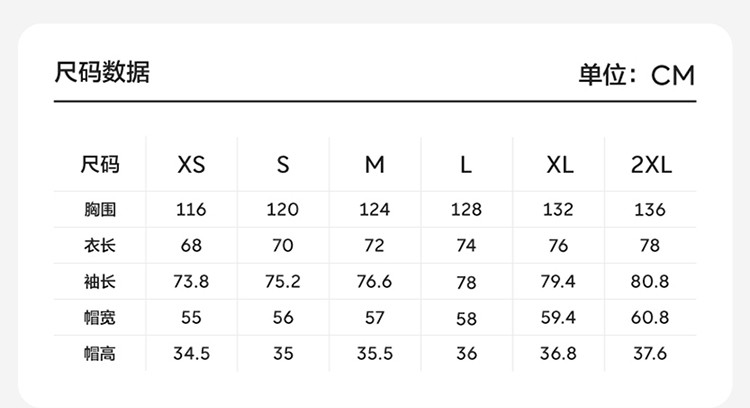Select the S size column header
750x408 pixels.
(283, 165)
